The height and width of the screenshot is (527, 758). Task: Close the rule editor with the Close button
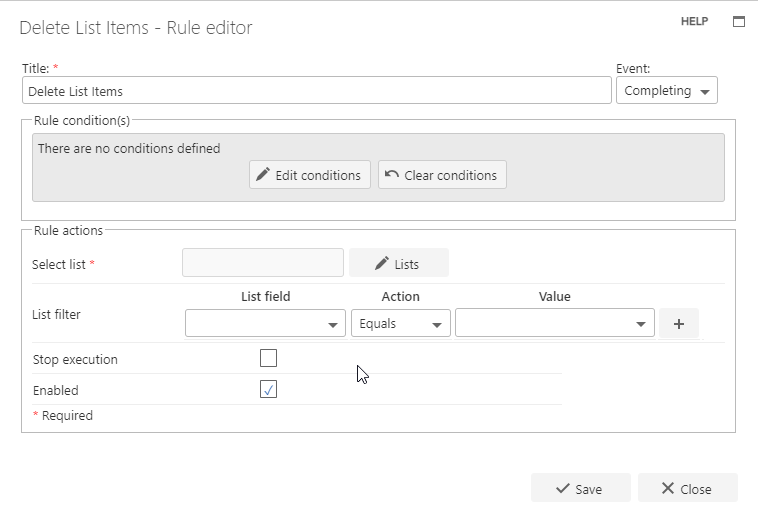click(x=687, y=488)
